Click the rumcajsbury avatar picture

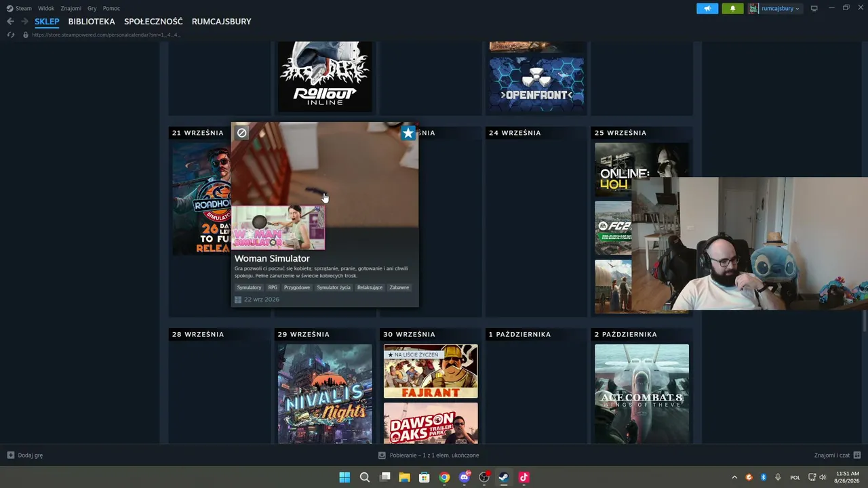[x=753, y=9]
